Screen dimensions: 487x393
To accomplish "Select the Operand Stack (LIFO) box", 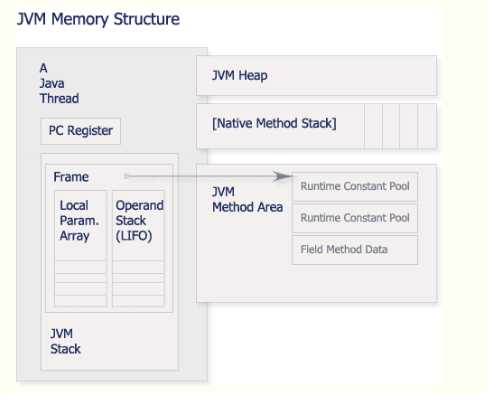I will pos(138,248).
